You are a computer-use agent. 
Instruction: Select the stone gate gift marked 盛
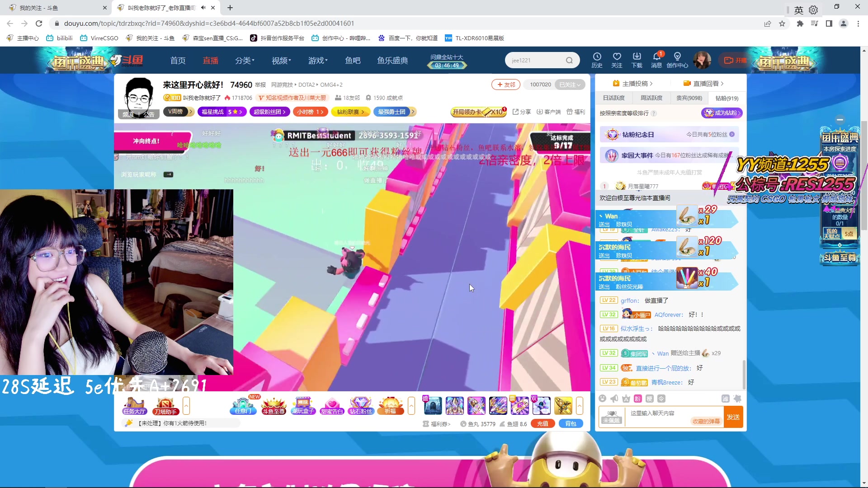[x=433, y=405]
